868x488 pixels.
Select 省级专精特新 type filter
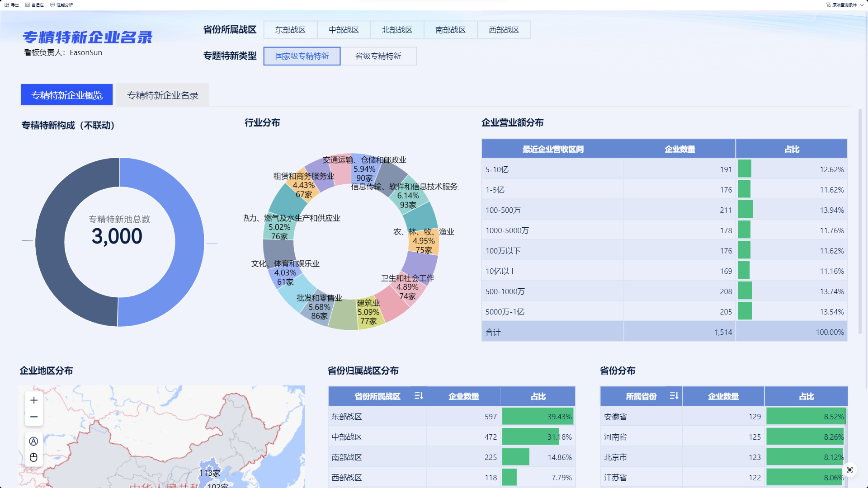click(x=378, y=56)
